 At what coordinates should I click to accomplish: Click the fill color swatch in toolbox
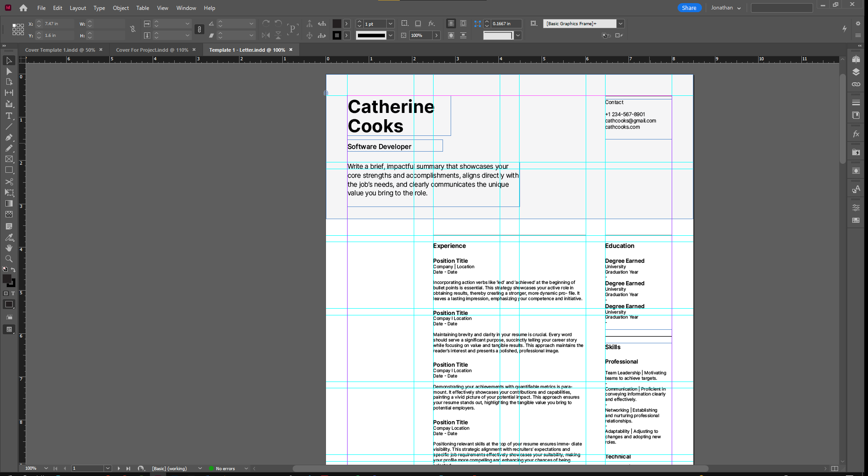(7, 279)
